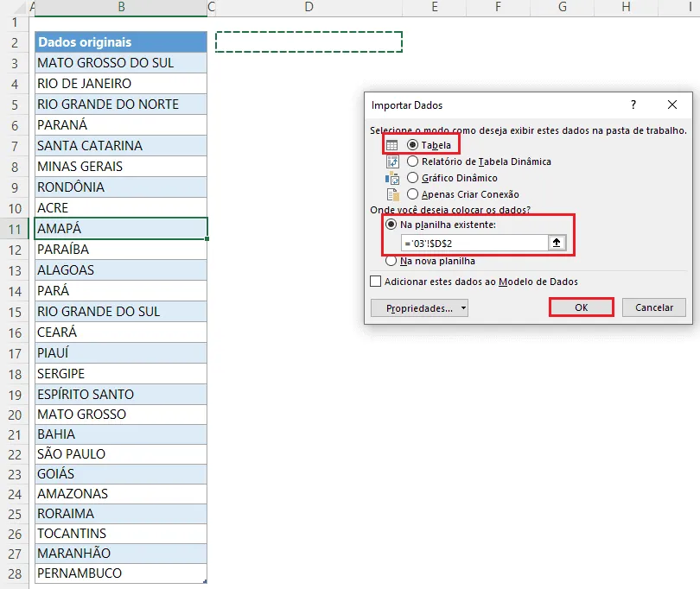This screenshot has width=700, height=589.
Task: Click the Apenas Criar Conexão icon
Action: 393,194
